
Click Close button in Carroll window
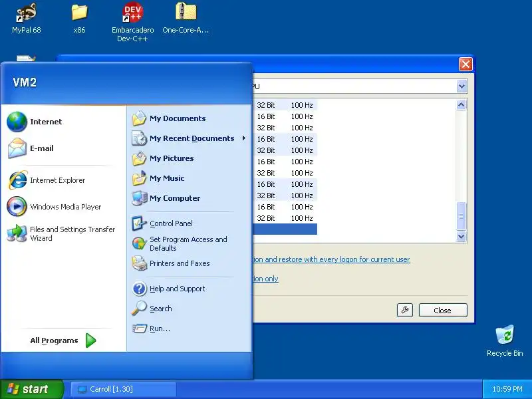click(443, 310)
